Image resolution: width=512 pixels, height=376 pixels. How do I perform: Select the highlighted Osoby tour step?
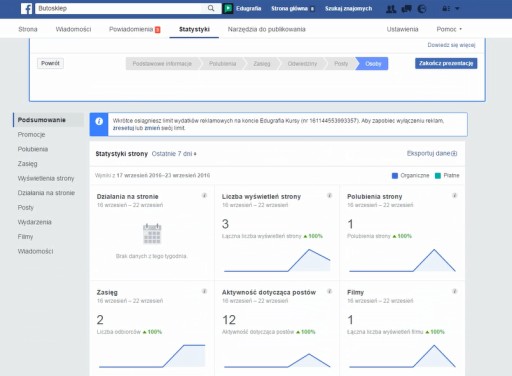coord(373,64)
